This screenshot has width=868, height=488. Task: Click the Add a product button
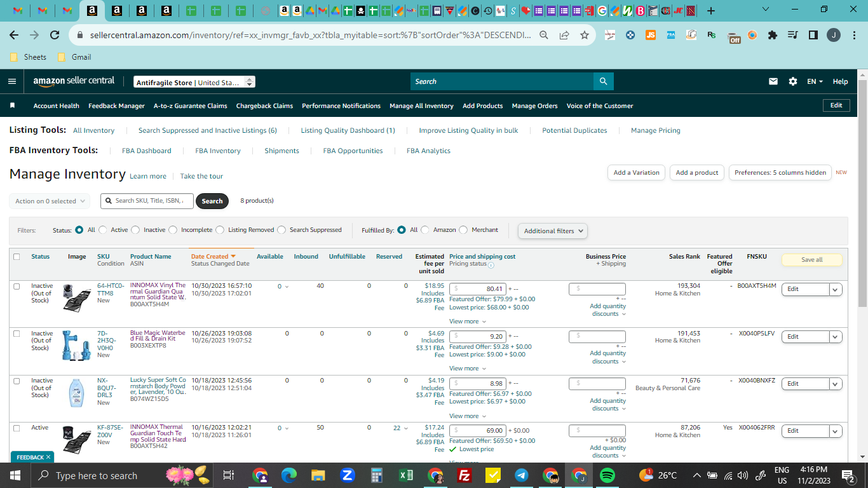coord(697,172)
